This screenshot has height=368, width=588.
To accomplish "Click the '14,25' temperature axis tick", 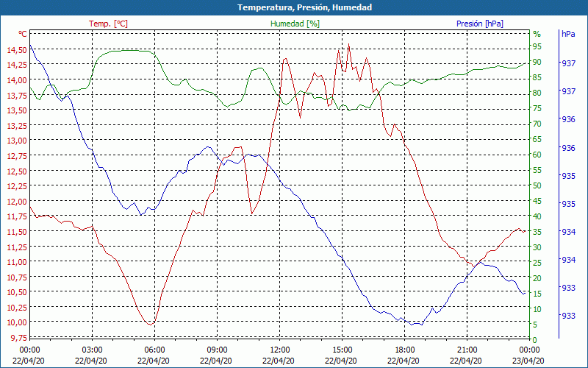I will [x=16, y=65].
